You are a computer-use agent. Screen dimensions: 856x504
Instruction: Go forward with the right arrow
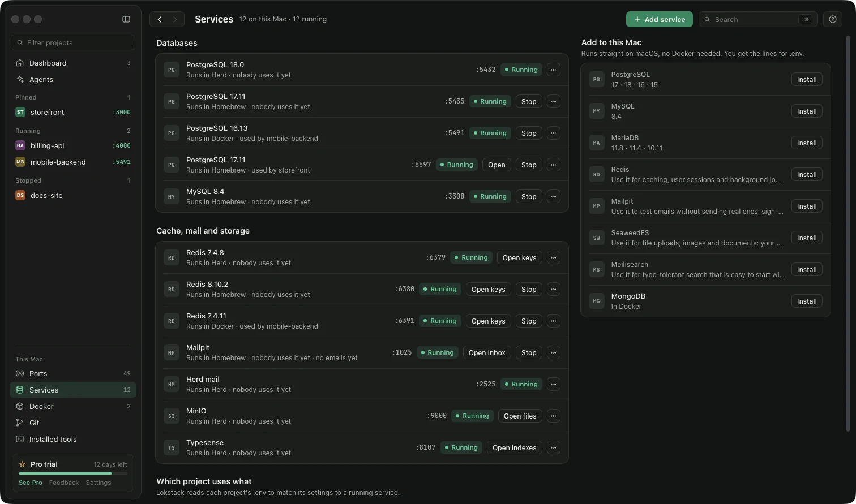[x=176, y=19]
